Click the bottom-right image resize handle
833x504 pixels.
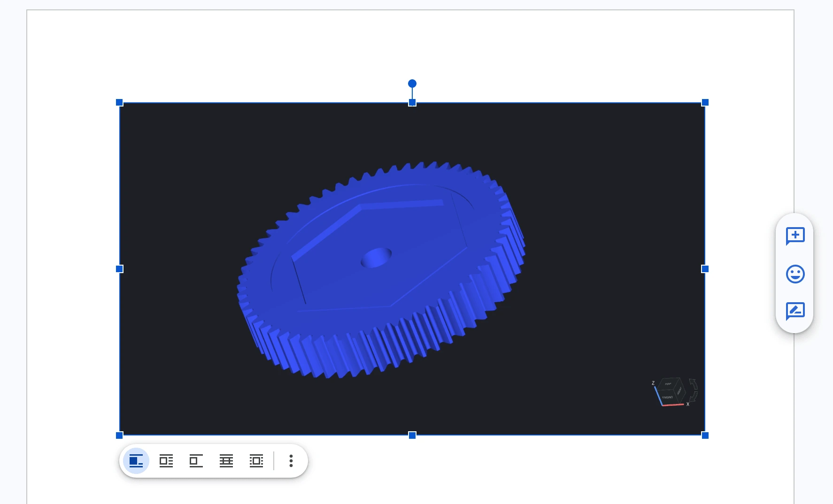(705, 435)
